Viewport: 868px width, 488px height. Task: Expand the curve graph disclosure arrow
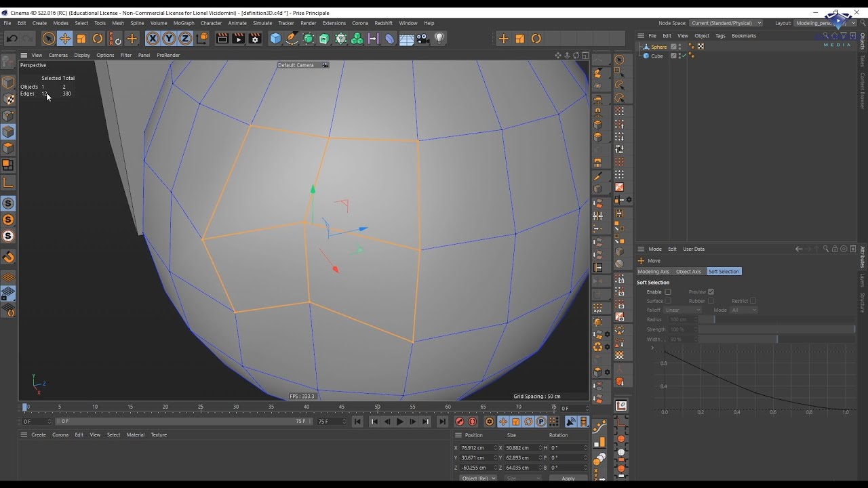(x=652, y=348)
